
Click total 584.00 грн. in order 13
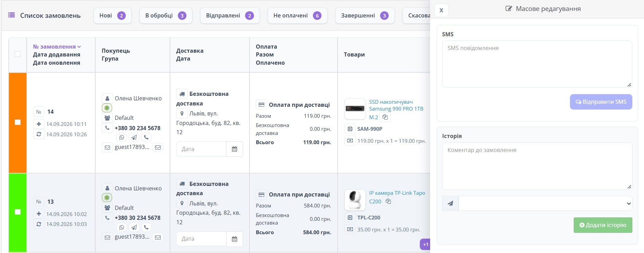(317, 232)
